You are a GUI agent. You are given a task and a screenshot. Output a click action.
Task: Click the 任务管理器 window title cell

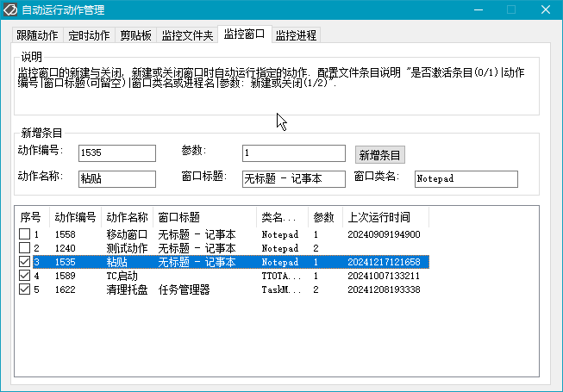click(184, 289)
